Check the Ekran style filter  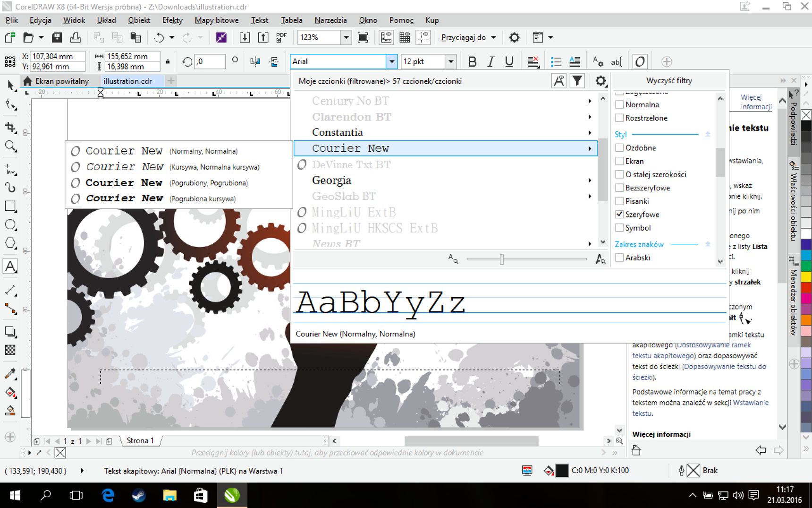pos(620,161)
